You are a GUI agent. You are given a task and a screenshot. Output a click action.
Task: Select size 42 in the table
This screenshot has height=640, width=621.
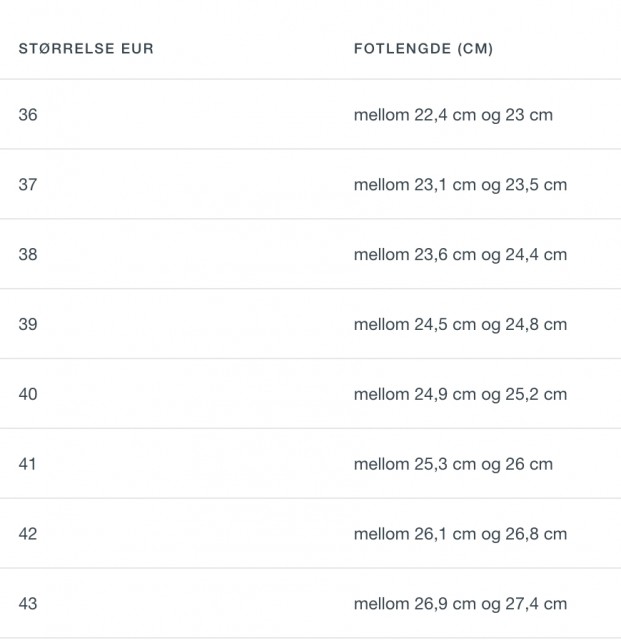[28, 533]
